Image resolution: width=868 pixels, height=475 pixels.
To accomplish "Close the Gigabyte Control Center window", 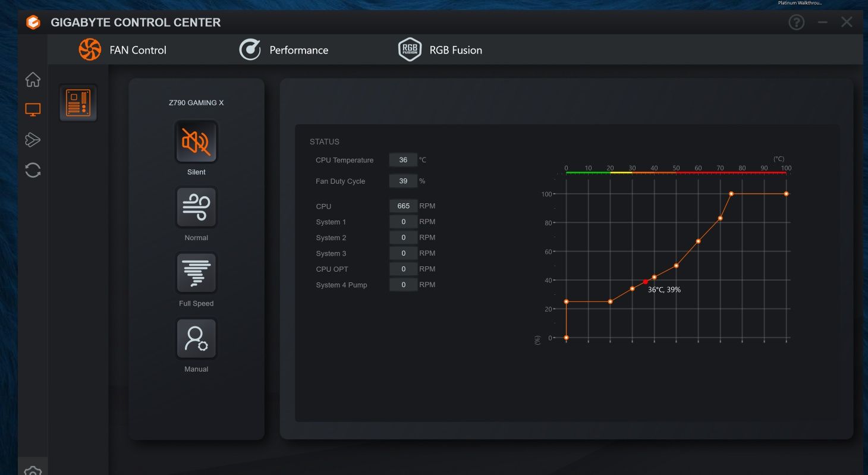I will pos(847,23).
